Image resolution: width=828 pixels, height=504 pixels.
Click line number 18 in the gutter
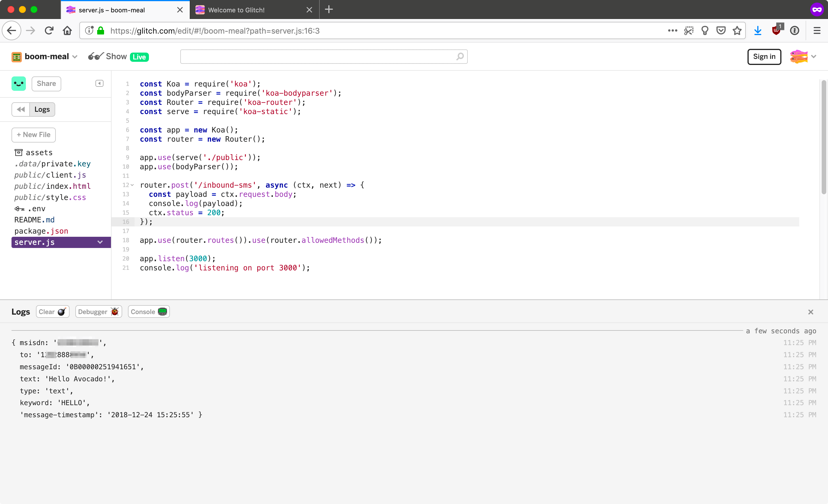point(126,240)
